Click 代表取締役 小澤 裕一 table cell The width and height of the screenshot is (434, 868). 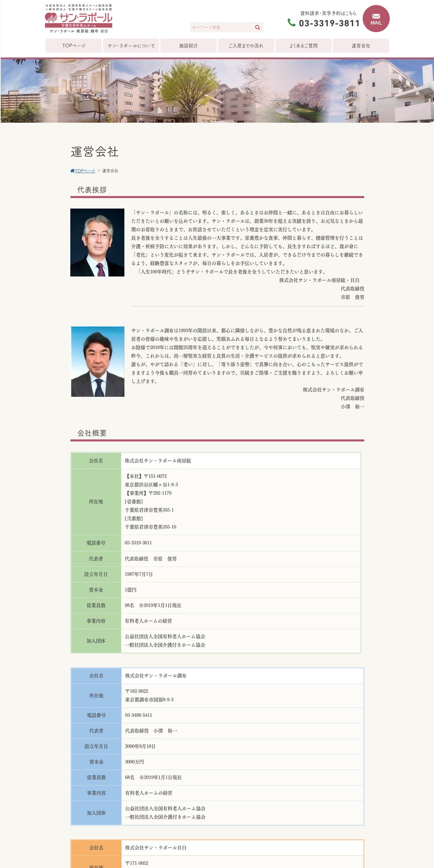[242, 731]
